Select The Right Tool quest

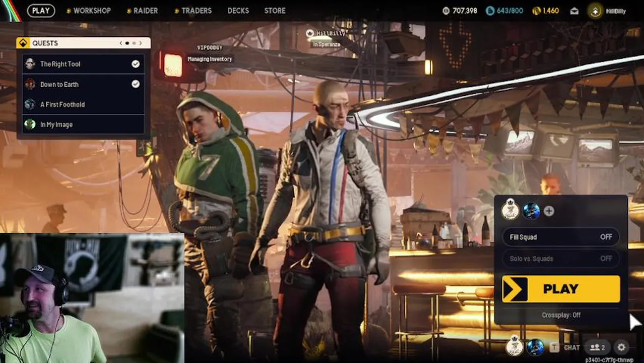pos(83,64)
